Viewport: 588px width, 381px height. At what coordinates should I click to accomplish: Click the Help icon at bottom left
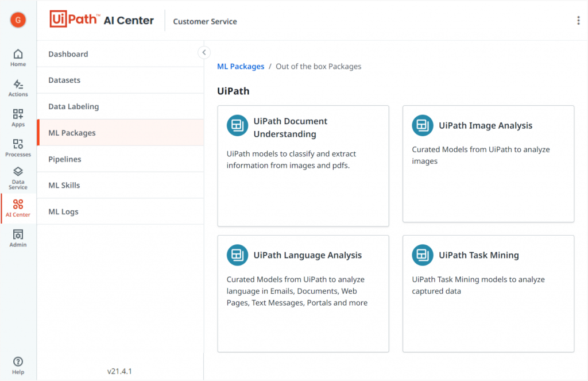pos(18,365)
